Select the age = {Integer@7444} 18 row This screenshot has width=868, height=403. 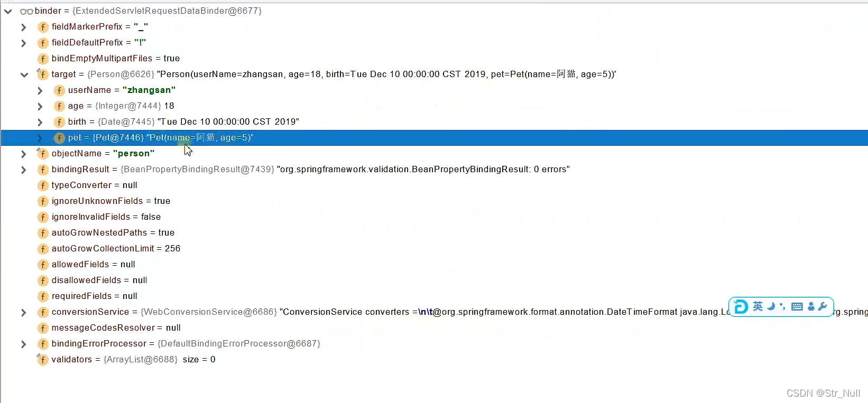click(x=121, y=106)
